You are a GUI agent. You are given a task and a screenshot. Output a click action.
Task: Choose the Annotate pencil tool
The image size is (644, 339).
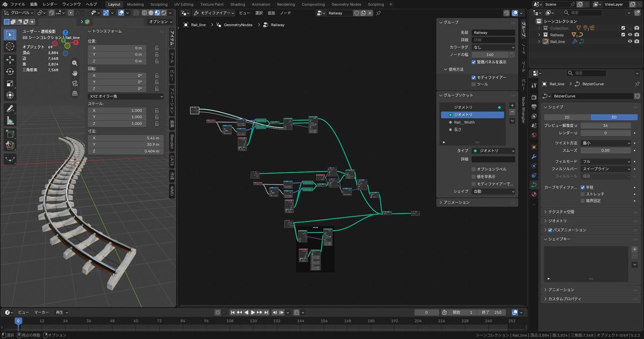10,109
